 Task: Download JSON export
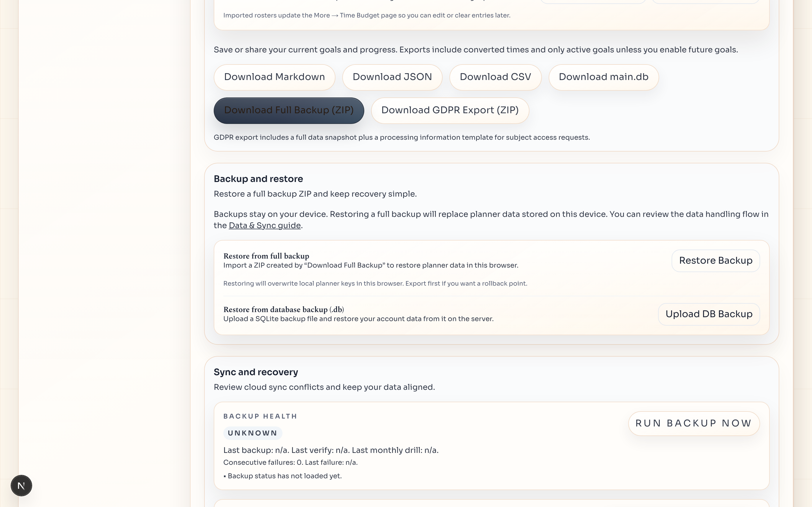click(392, 77)
